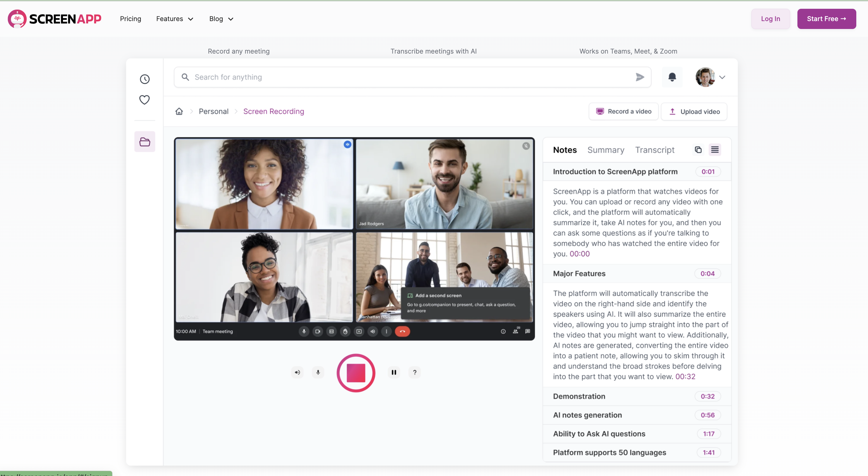Image resolution: width=868 pixels, height=476 pixels.
Task: Open the recent history clock icon
Action: [145, 79]
